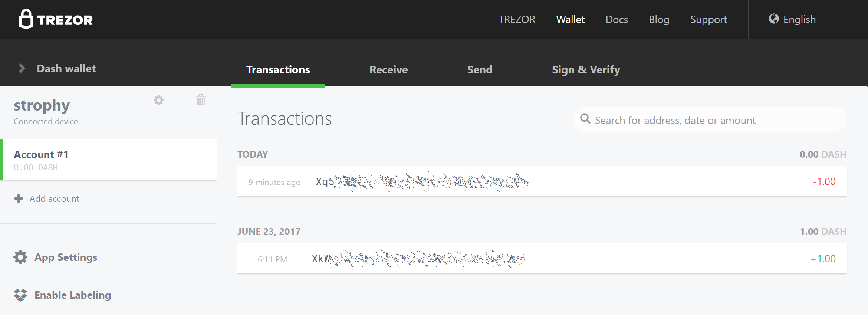The image size is (868, 315).
Task: Click the trash icon to forget device
Action: pyautogui.click(x=201, y=100)
